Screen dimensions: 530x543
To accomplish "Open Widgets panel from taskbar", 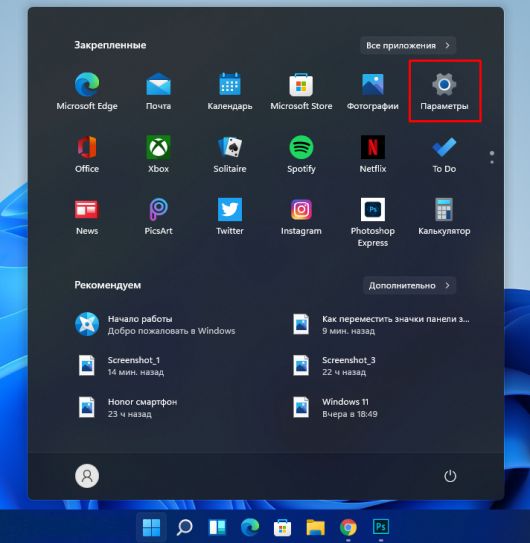I will coord(217,527).
